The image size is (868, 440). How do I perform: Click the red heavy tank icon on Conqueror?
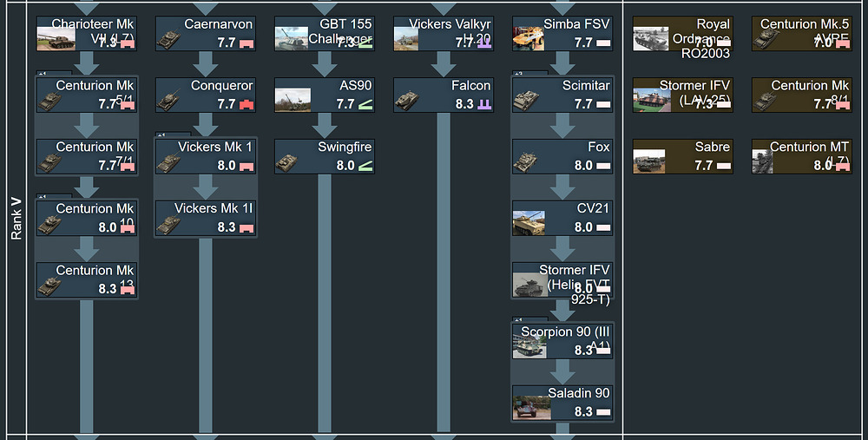247,105
